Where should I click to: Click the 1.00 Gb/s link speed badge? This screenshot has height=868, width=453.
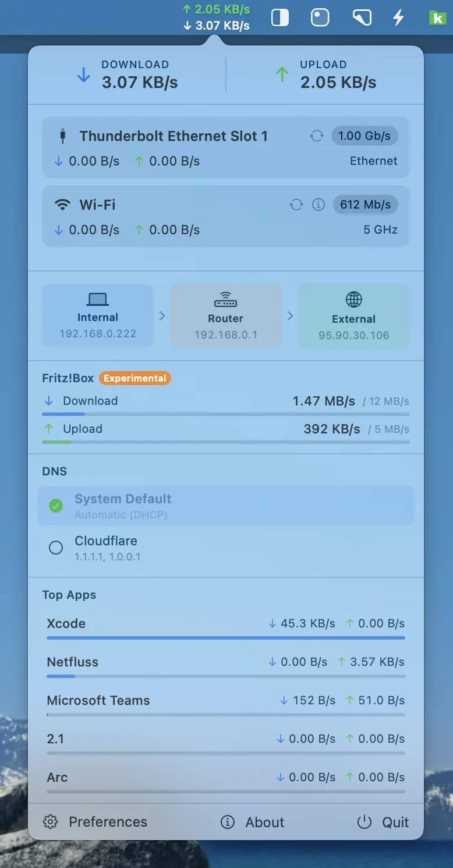pyautogui.click(x=365, y=136)
